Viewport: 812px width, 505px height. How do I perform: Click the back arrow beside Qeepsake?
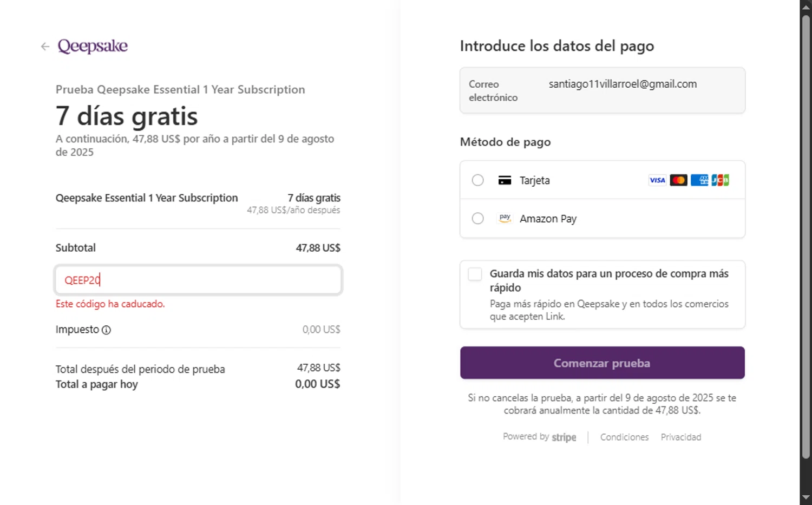coord(45,47)
